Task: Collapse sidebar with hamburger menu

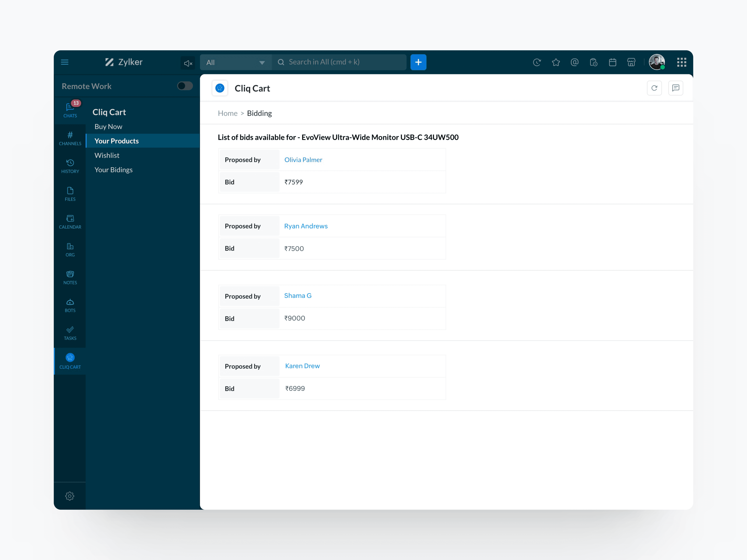Action: 65,62
